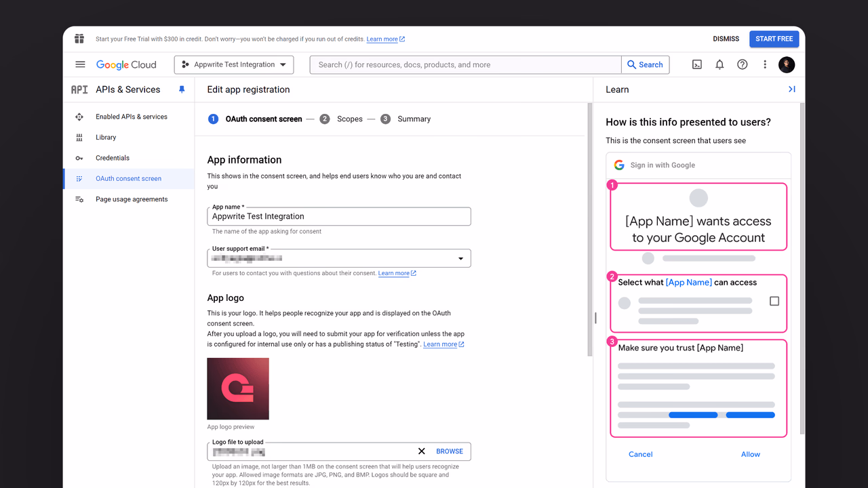Select OAuth consent screen in sidebar

pos(129,179)
